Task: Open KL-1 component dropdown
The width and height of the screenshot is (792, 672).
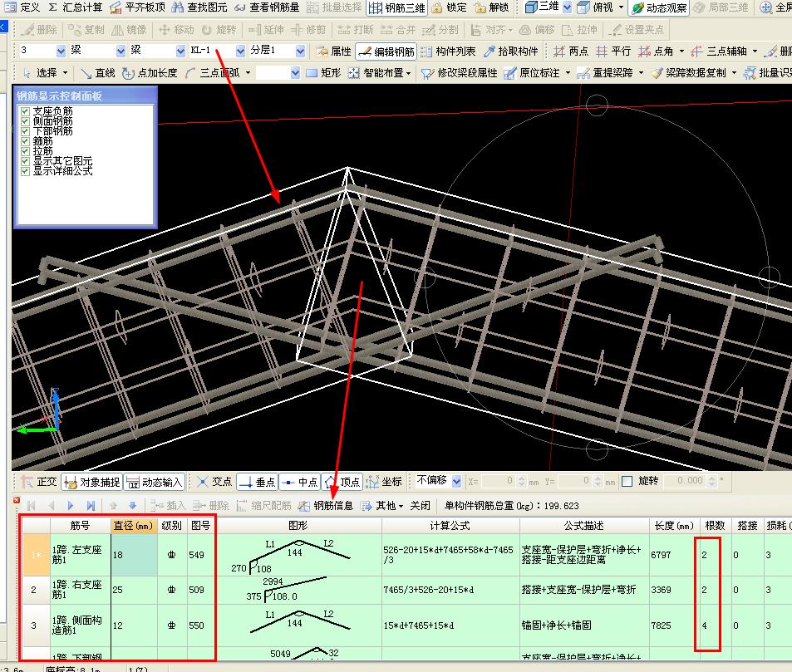Action: 240,51
